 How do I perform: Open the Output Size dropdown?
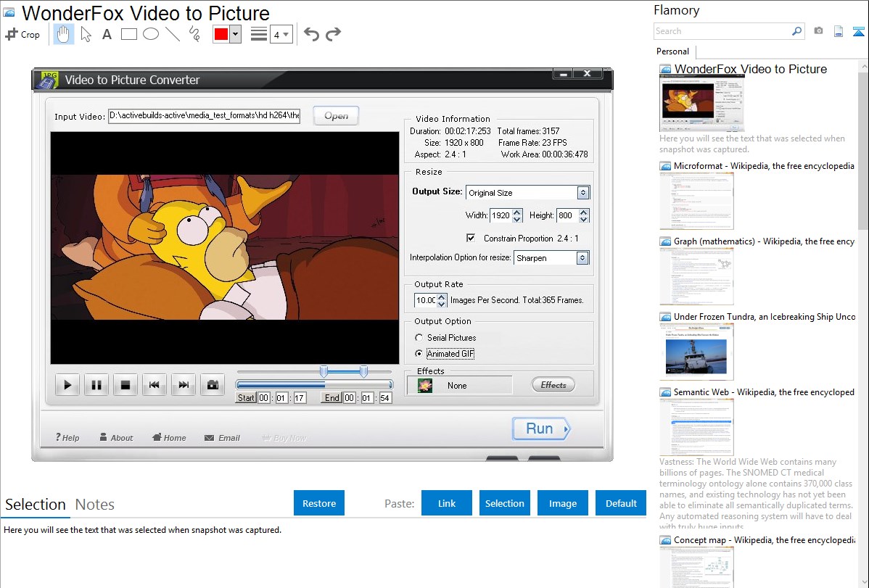[x=582, y=193]
